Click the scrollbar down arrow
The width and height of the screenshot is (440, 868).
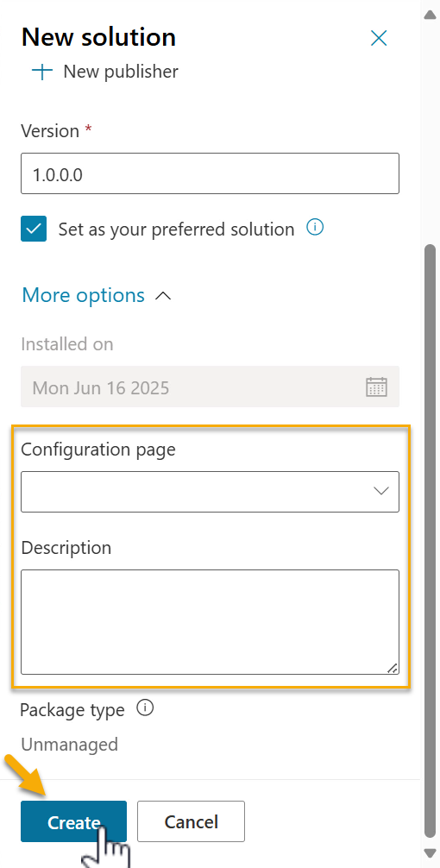click(x=430, y=853)
